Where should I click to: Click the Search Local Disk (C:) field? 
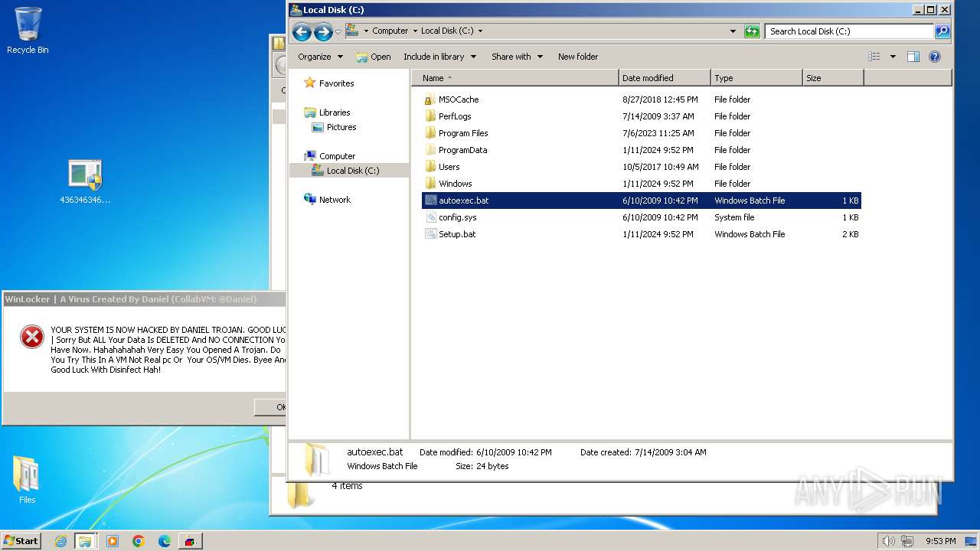849,31
